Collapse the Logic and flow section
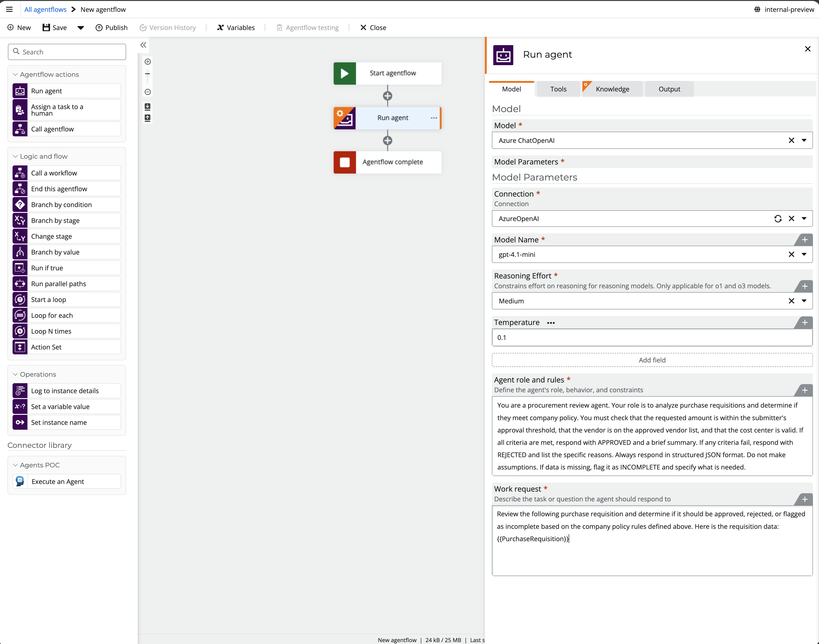Viewport: 819px width, 644px height. point(15,157)
